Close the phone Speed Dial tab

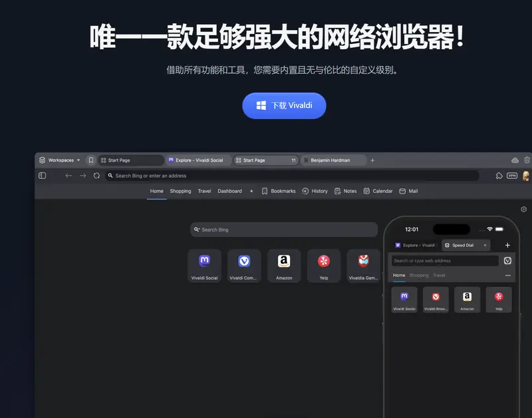[485, 245]
